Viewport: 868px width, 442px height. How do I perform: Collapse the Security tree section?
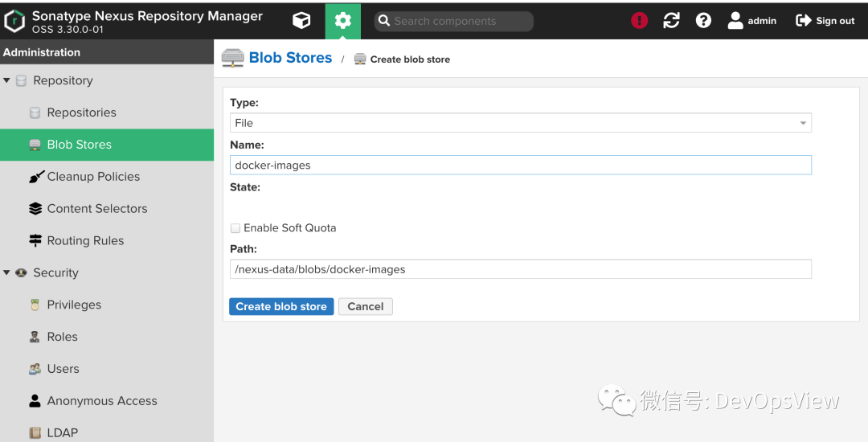tap(6, 272)
